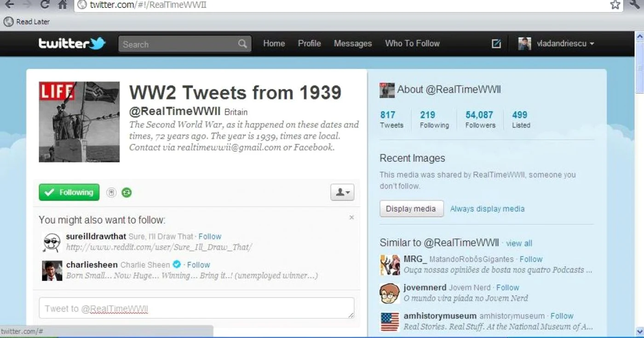This screenshot has width=644, height=338.
Task: Follow amhistorymuseum
Action: tap(562, 316)
